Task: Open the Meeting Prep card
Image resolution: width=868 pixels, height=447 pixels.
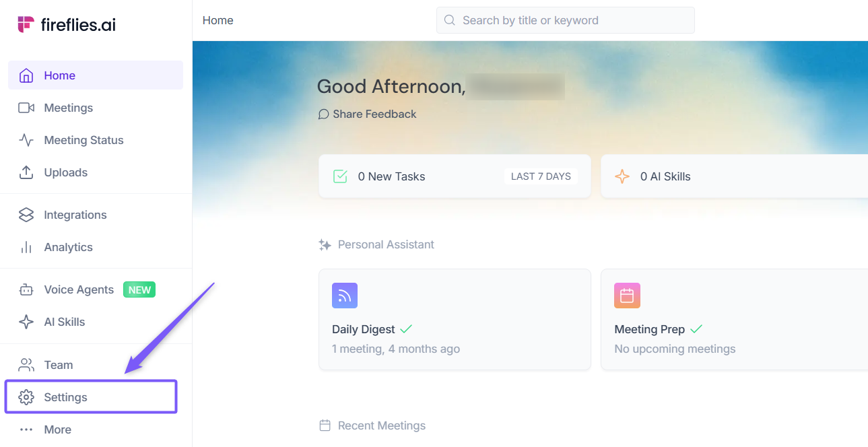Action: (734, 320)
